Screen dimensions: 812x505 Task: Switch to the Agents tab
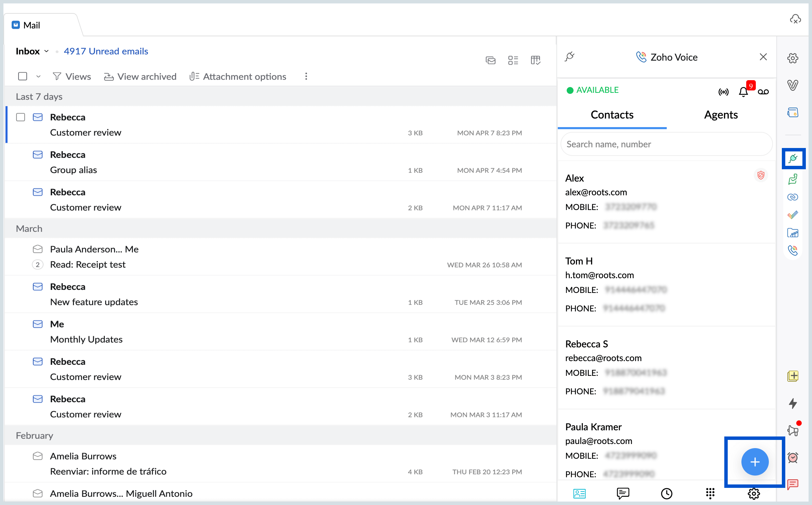(x=721, y=115)
